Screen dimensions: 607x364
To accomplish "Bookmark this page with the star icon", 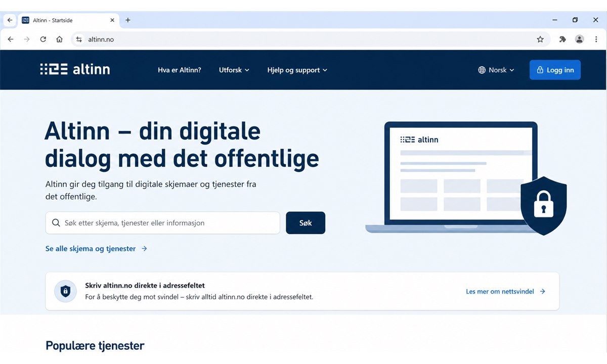I will 540,39.
